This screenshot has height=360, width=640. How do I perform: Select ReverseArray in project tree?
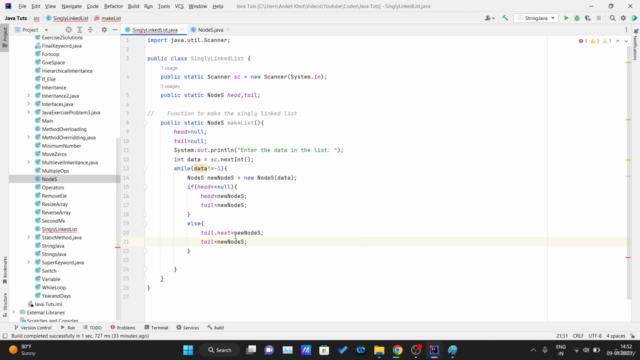(56, 212)
